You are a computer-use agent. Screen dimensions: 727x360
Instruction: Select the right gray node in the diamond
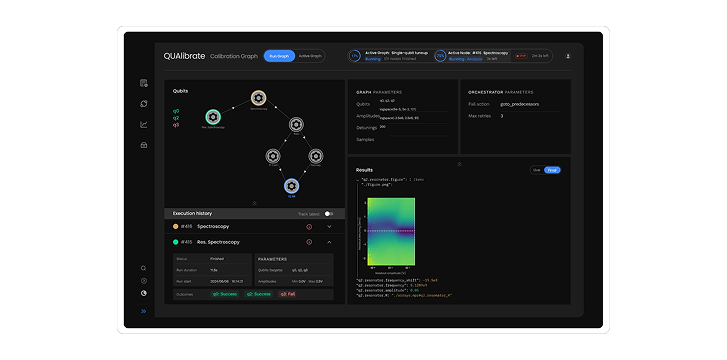[315, 156]
